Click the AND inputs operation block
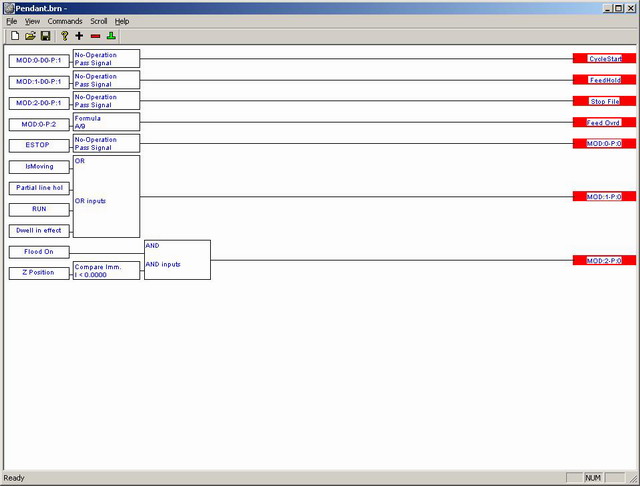The height and width of the screenshot is (486, 640). click(178, 260)
